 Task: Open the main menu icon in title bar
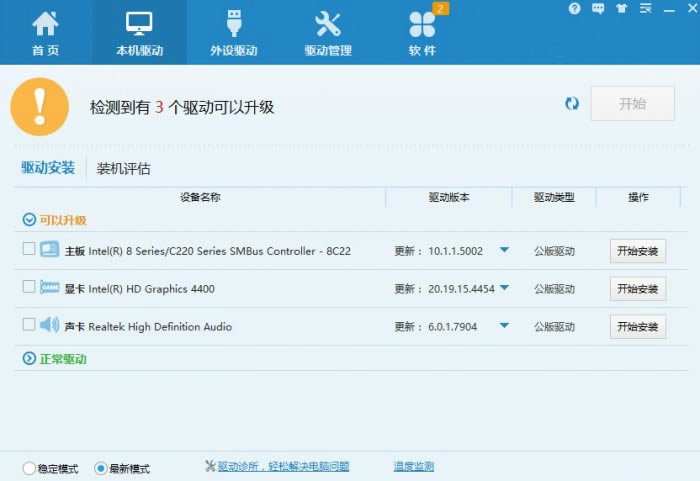click(x=646, y=8)
